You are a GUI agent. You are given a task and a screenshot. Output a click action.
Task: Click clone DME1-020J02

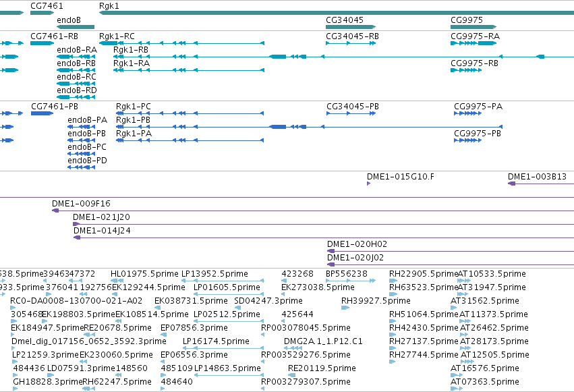355,258
